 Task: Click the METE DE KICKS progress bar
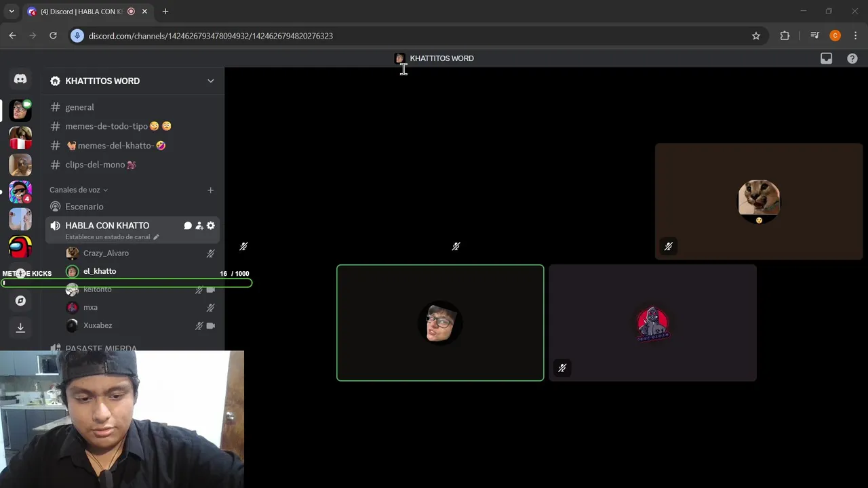coord(127,283)
